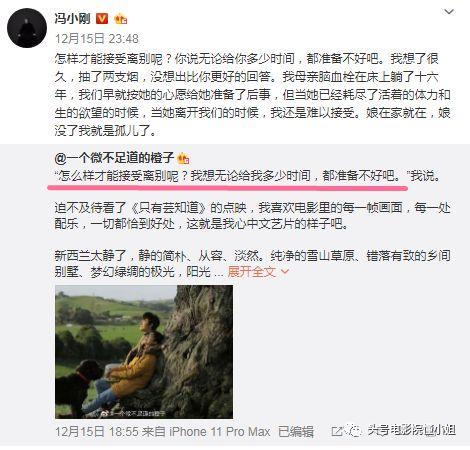Click crown badge next to 一个微不足道的橙子
470x450 pixels.
click(183, 158)
